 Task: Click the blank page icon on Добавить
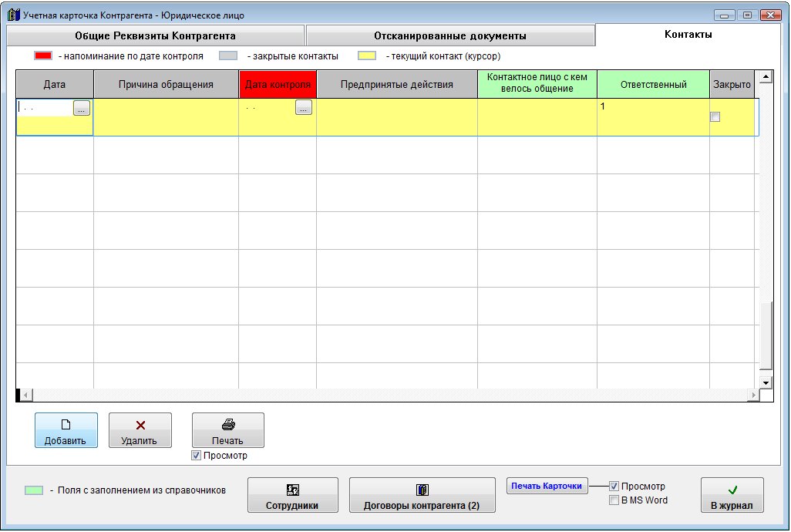(66, 425)
